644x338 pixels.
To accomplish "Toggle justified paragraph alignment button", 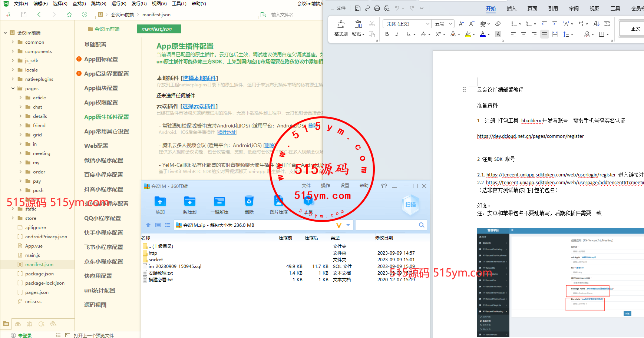I will point(544,34).
